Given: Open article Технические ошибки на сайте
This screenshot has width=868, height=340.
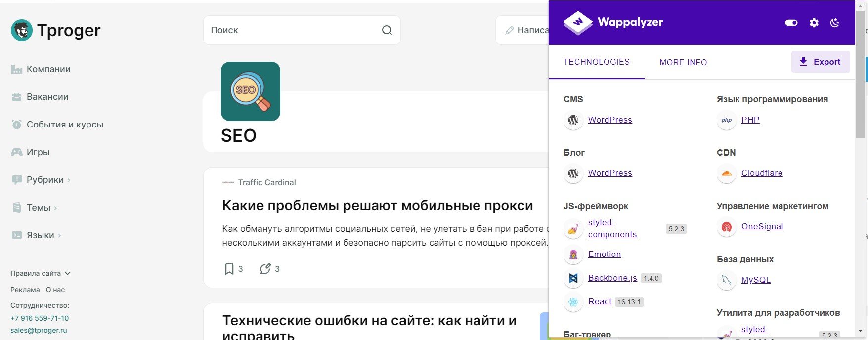Looking at the screenshot, I should [370, 328].
